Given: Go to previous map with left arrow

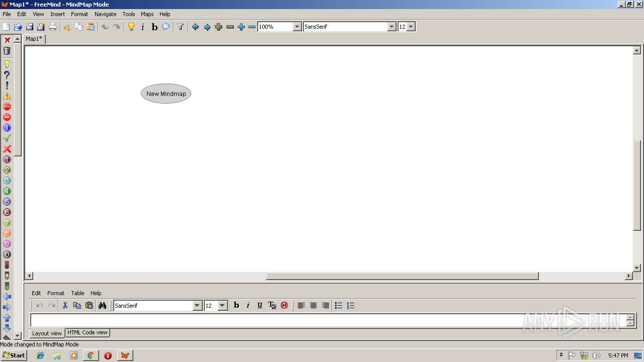Looking at the screenshot, I should coord(195,27).
